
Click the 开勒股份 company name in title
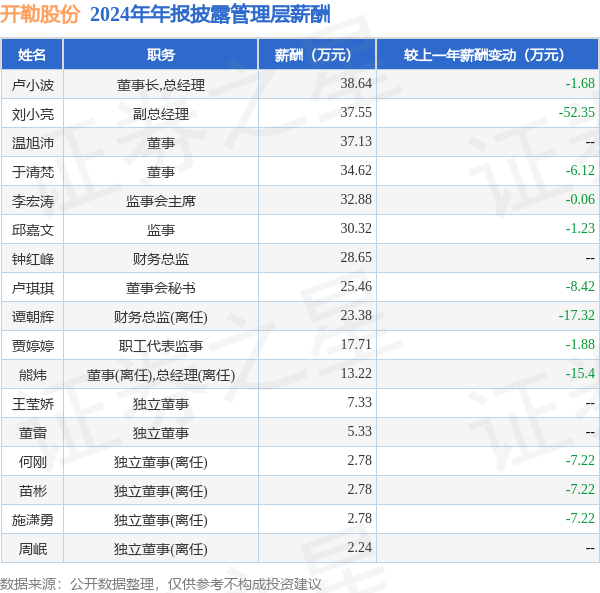(40, 15)
